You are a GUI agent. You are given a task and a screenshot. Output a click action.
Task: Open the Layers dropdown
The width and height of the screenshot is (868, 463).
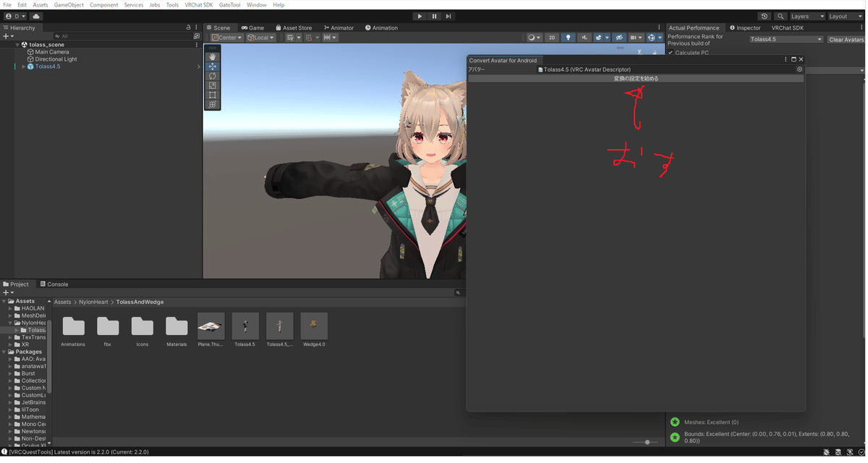coord(807,16)
